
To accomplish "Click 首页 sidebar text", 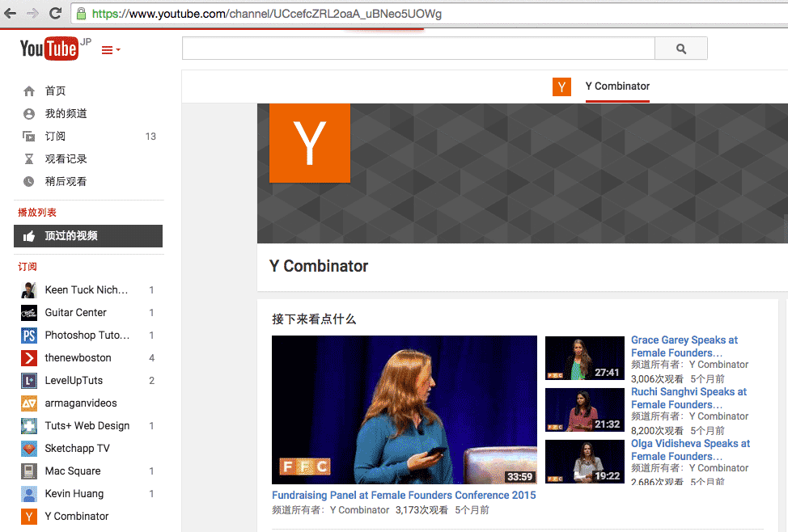I will pos(55,91).
